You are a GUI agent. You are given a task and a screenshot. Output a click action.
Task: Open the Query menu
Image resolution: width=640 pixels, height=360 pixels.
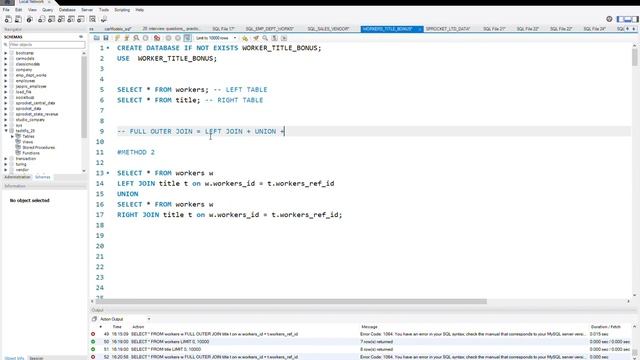tap(47, 10)
